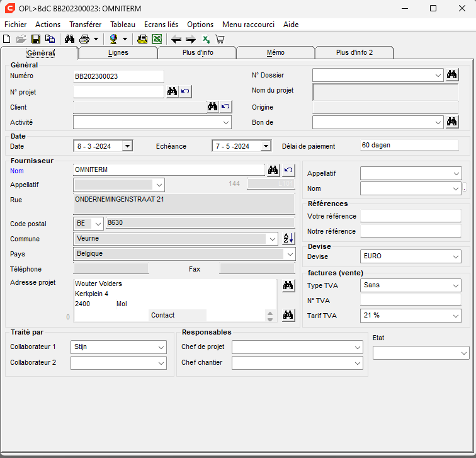Expand the Bon de dropdown
Image resolution: width=476 pixels, height=458 pixels.
tap(438, 123)
